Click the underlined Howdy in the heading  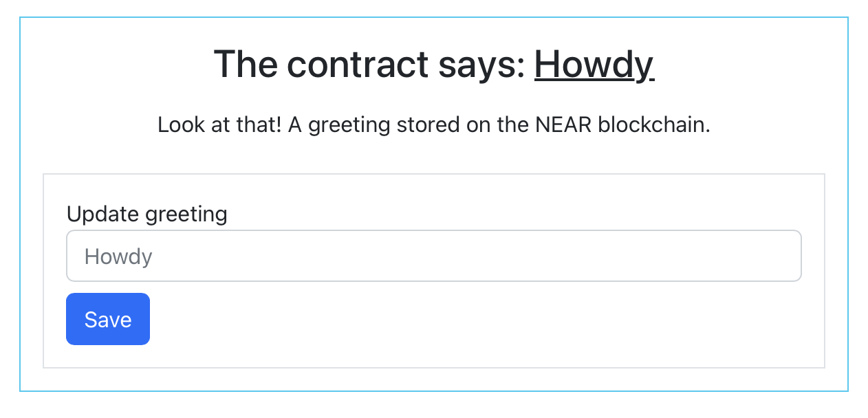594,65
